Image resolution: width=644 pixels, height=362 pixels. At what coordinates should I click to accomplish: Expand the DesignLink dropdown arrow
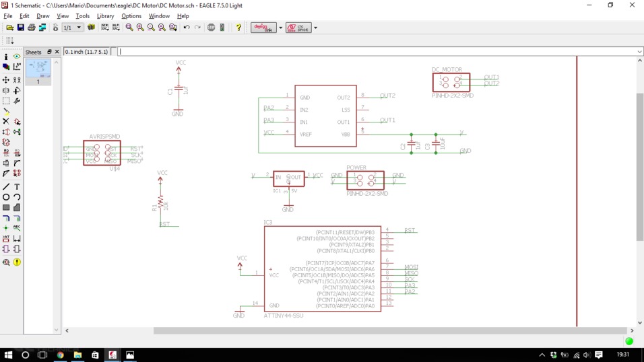[x=281, y=28]
